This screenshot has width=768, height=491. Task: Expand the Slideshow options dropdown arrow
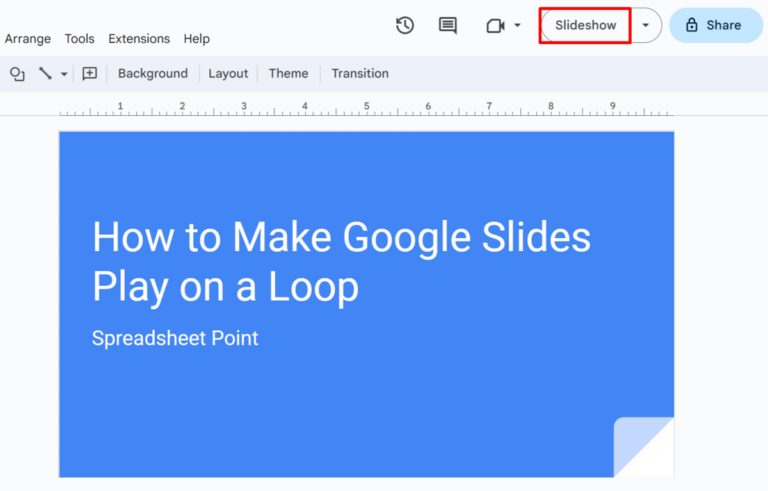coord(646,25)
